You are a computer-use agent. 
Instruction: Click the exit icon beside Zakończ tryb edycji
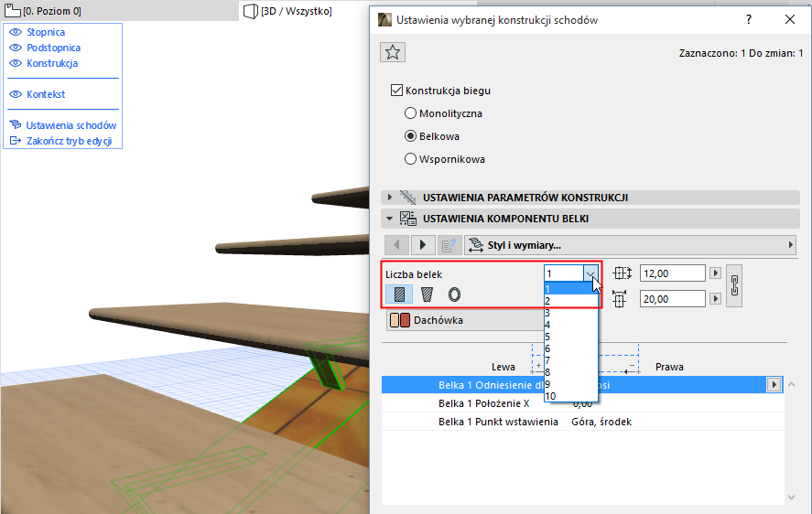point(16,140)
